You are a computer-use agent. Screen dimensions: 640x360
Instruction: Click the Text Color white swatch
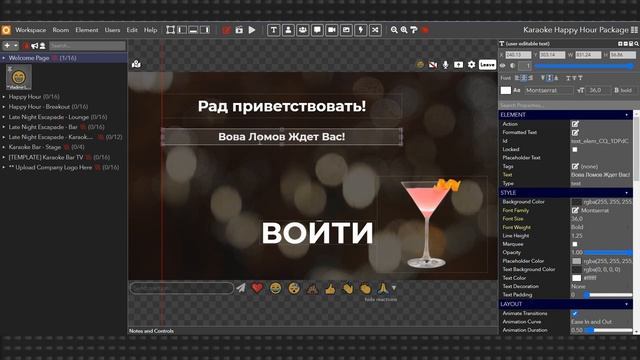point(576,278)
